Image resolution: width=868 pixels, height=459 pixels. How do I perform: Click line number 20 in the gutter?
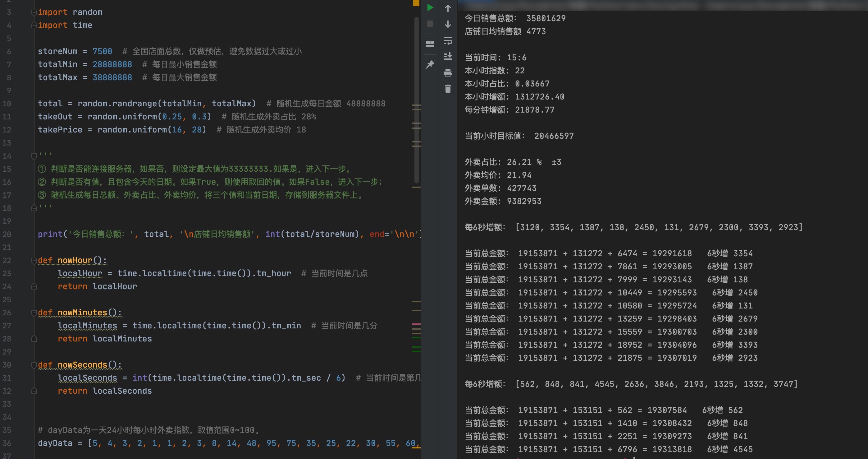click(7, 234)
